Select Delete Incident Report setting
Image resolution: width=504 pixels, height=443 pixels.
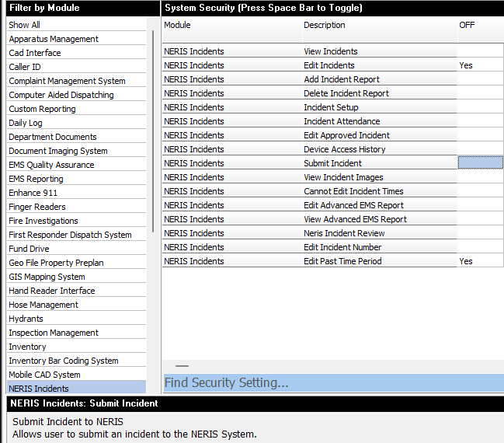[380, 93]
